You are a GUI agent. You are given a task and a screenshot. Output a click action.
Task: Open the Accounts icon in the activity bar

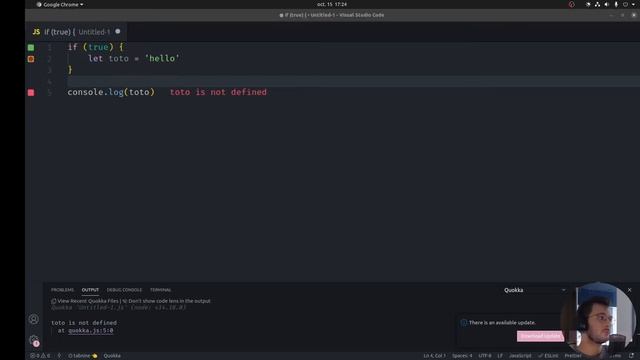(x=34, y=319)
